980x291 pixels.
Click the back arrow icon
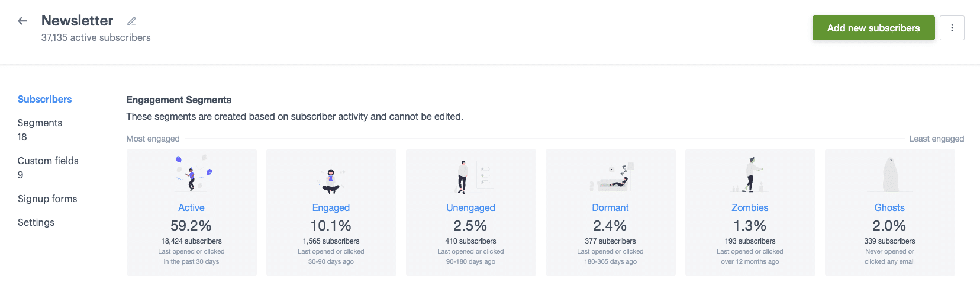pyautogui.click(x=22, y=21)
